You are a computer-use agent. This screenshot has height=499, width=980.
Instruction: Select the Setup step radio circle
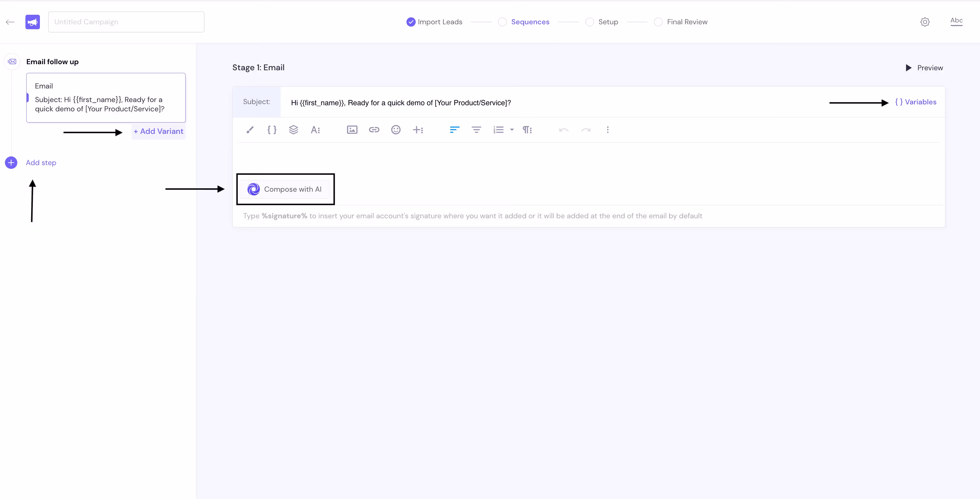[x=589, y=22]
